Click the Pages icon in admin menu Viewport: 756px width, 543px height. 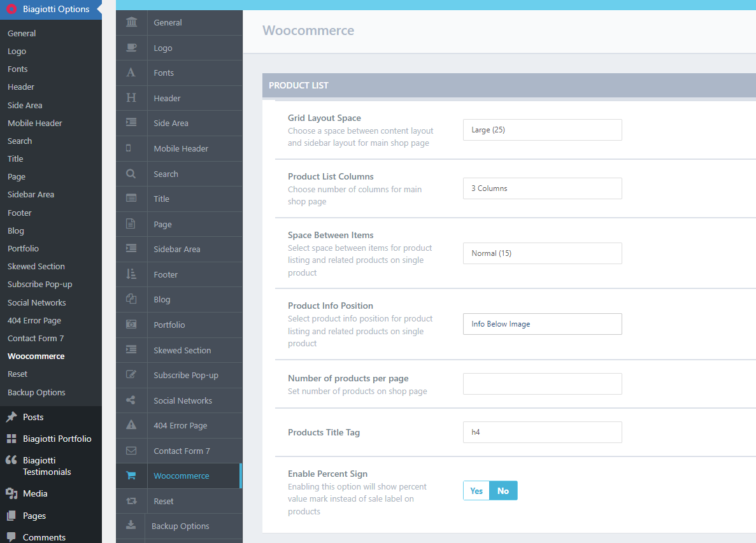point(11,516)
